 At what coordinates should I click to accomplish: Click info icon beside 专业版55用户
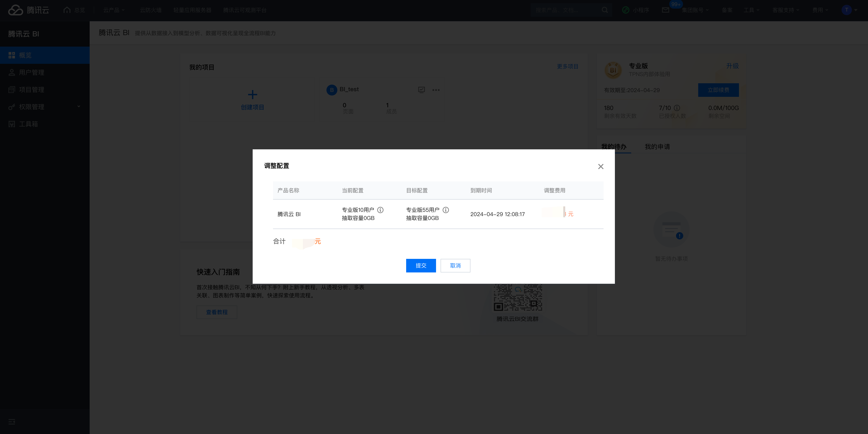pyautogui.click(x=446, y=210)
